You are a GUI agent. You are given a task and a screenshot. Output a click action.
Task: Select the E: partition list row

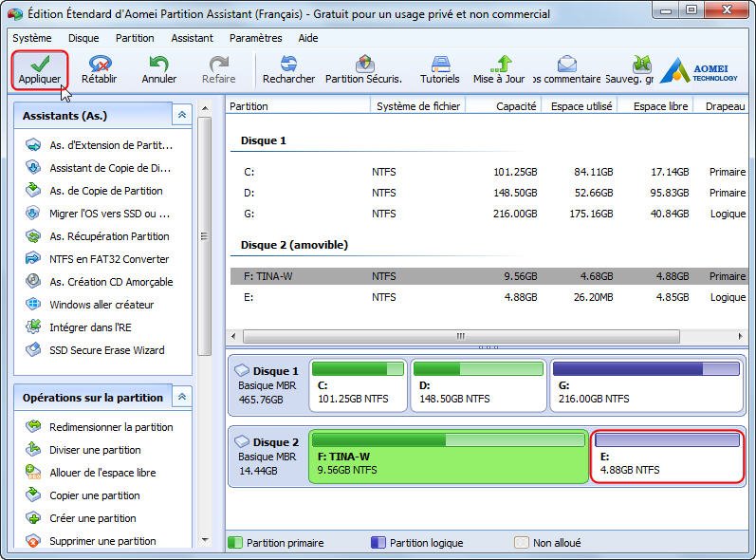pos(489,297)
